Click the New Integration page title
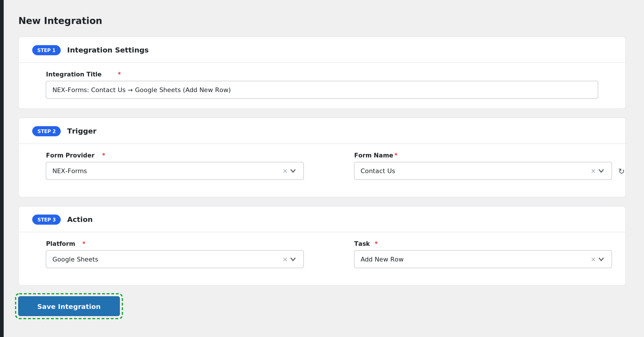This screenshot has height=337, width=644. pyautogui.click(x=60, y=21)
